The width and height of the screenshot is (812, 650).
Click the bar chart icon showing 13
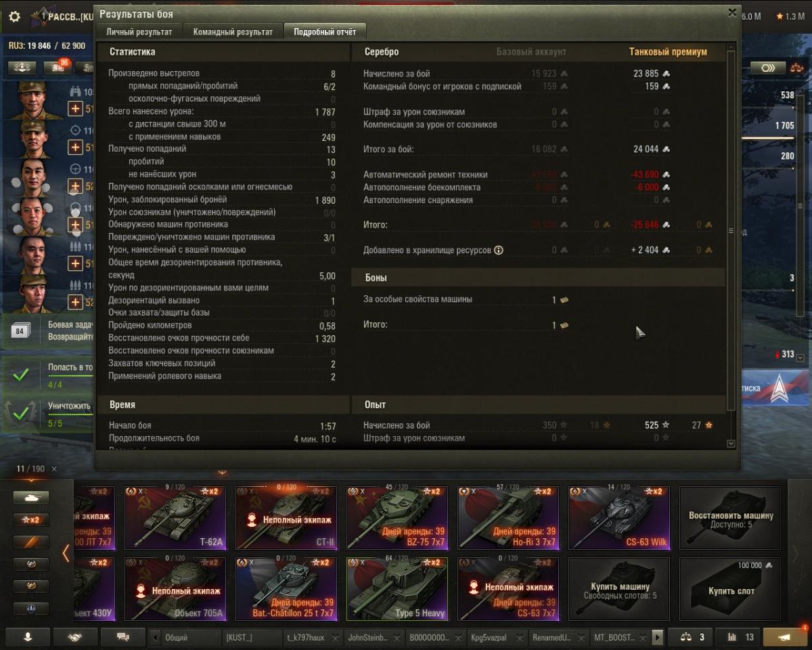[x=739, y=637]
